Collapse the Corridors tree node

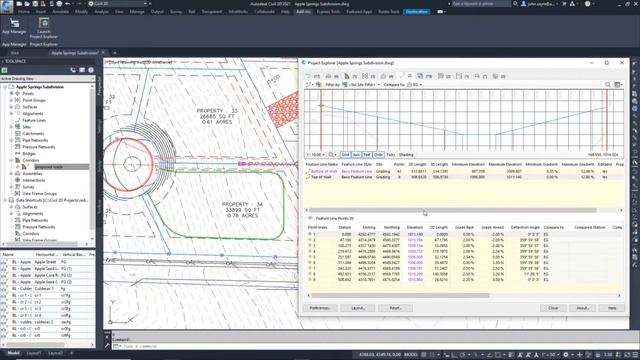(x=11, y=160)
